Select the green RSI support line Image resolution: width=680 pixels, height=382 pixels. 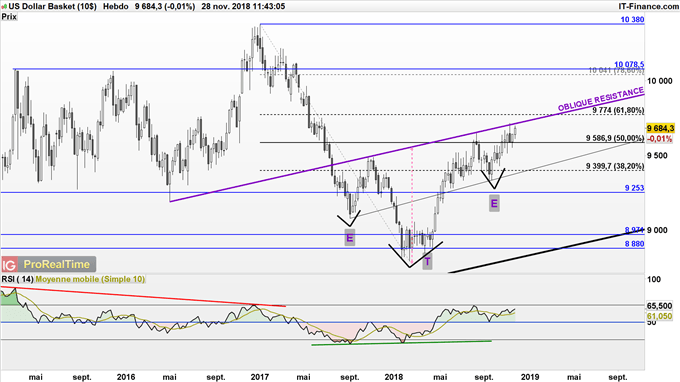point(401,343)
